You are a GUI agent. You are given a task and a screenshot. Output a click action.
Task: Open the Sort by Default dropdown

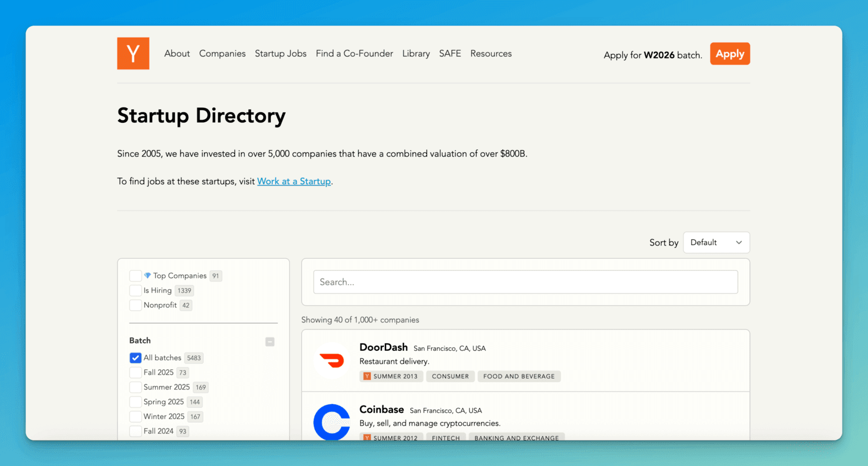(716, 243)
